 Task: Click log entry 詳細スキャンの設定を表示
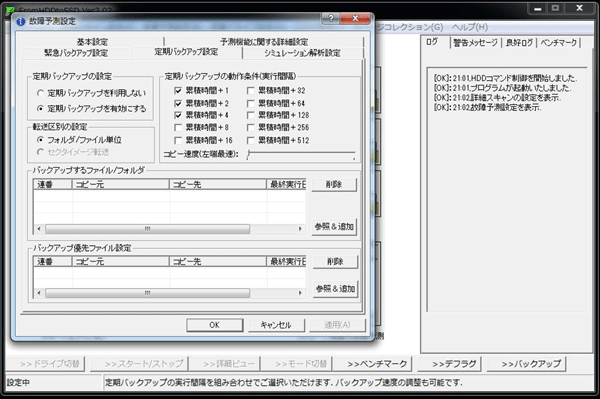click(x=497, y=98)
